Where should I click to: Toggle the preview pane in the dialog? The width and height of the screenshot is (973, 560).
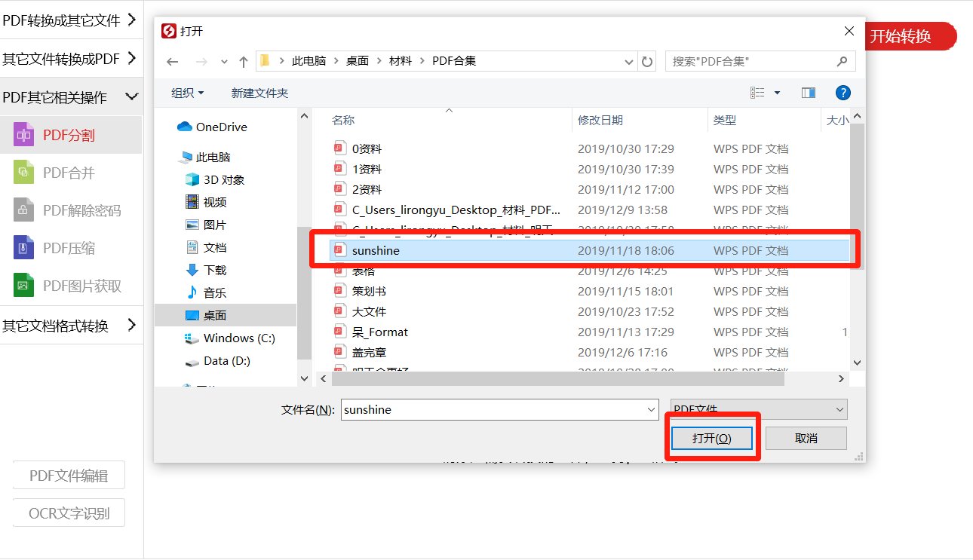click(808, 92)
